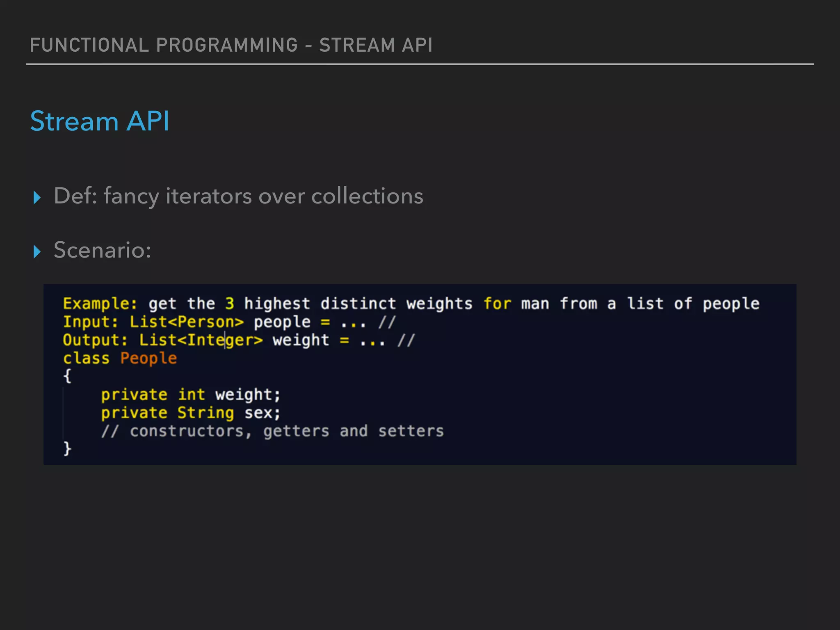Click the 'Input: List<Person> people' code line
Image resolution: width=840 pixels, height=630 pixels.
point(229,322)
